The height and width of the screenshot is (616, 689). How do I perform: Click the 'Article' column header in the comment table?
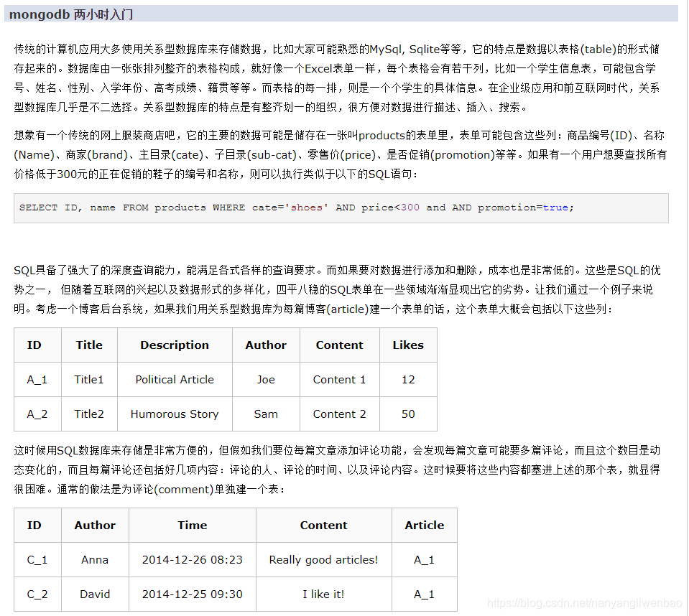tap(425, 525)
